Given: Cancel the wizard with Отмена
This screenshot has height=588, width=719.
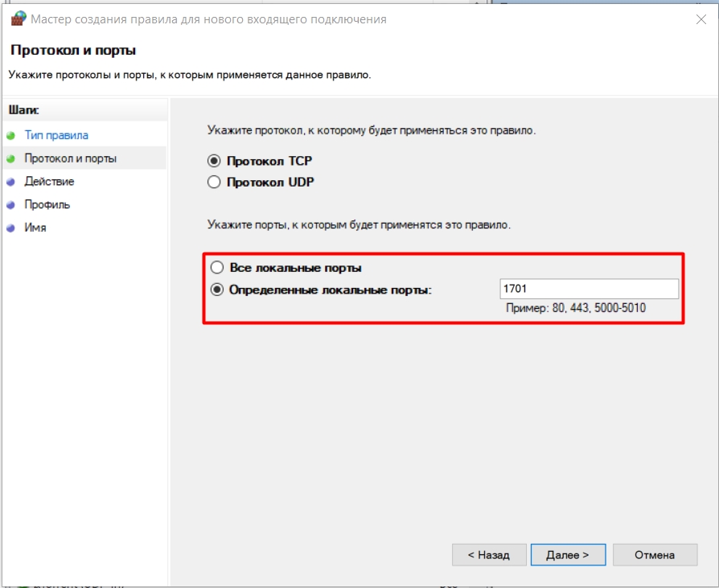Looking at the screenshot, I should click(655, 555).
